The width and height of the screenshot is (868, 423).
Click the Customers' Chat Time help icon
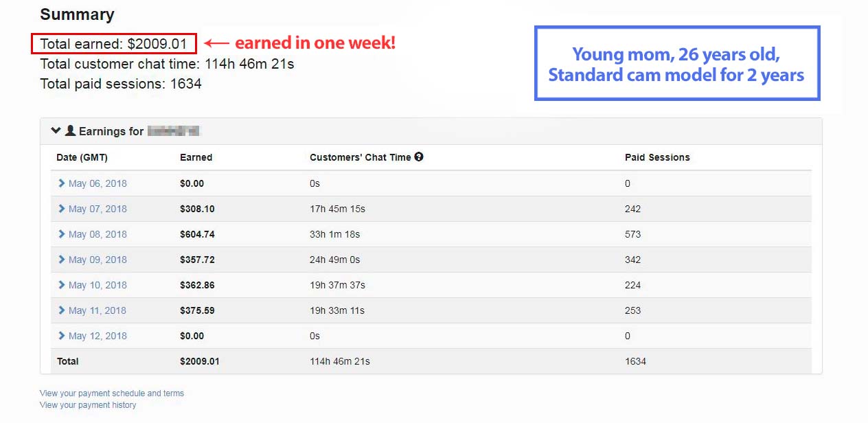click(419, 157)
